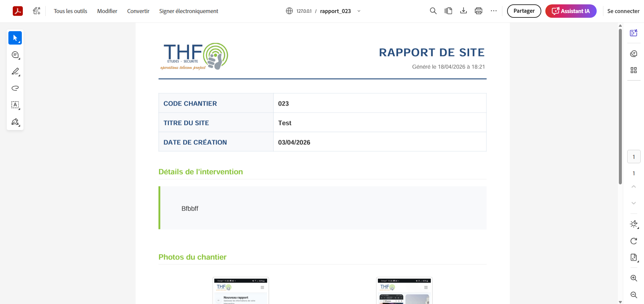Select the Add text box tool
The width and height of the screenshot is (644, 304).
(x=15, y=105)
